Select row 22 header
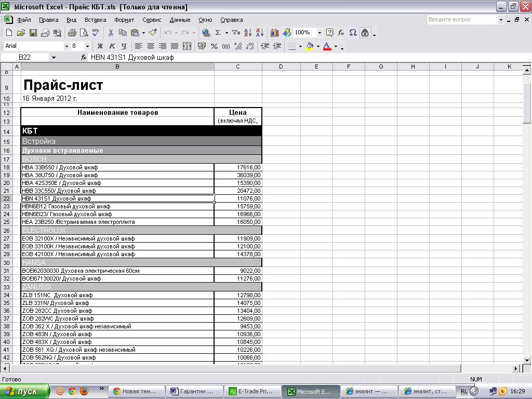532x399 pixels. tap(6, 198)
